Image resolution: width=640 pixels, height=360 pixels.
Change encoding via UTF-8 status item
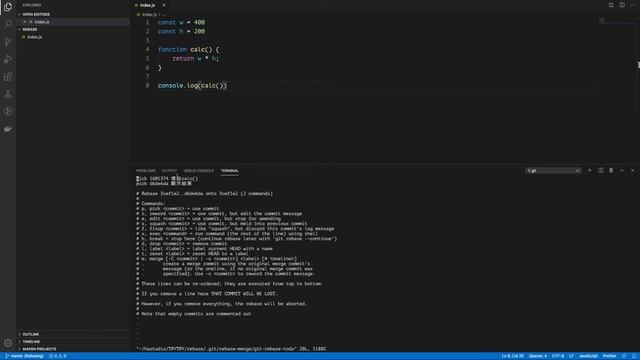pyautogui.click(x=558, y=356)
